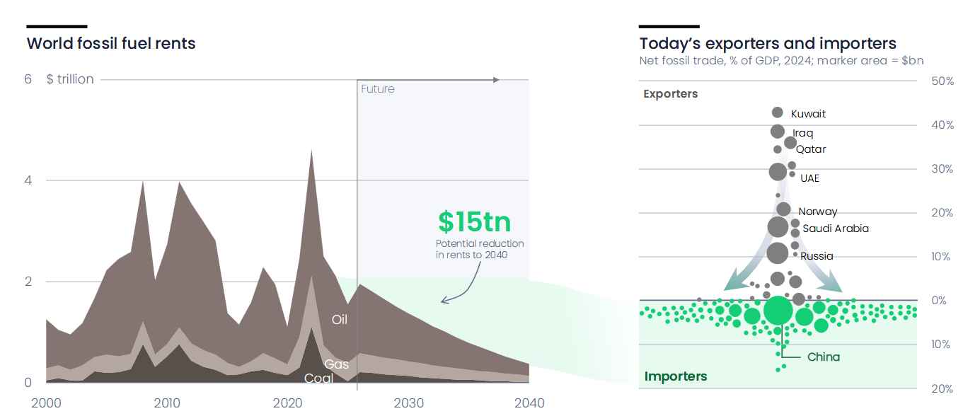Click the Exporters section heading
Screen dimensions: 980x416
(x=670, y=94)
